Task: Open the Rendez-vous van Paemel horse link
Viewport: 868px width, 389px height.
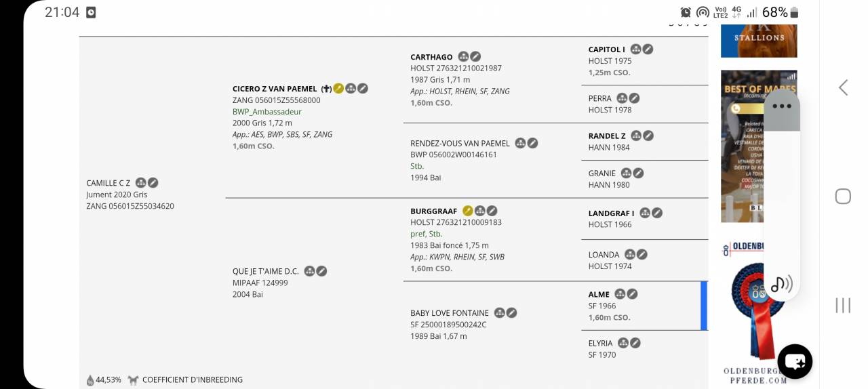Action: pyautogui.click(x=460, y=143)
